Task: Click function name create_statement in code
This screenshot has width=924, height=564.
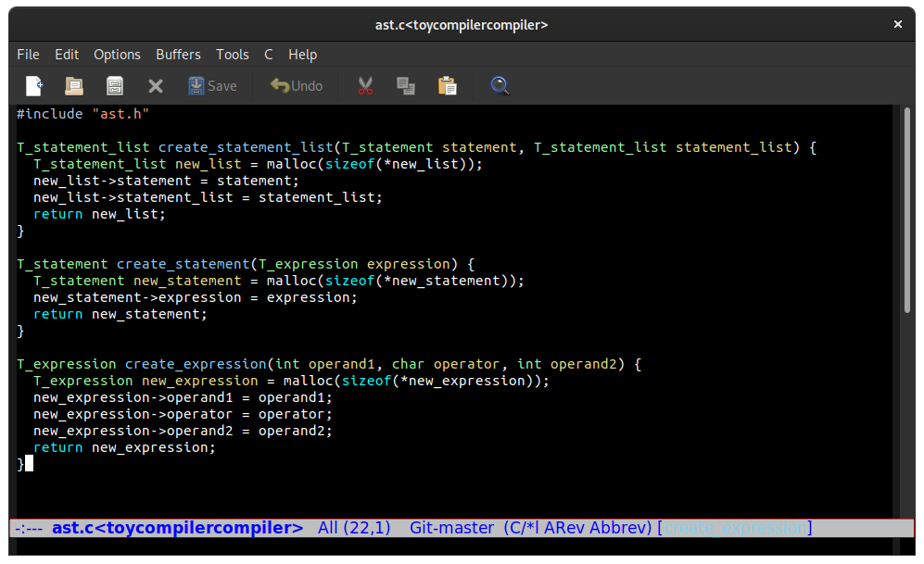Action: tap(184, 264)
